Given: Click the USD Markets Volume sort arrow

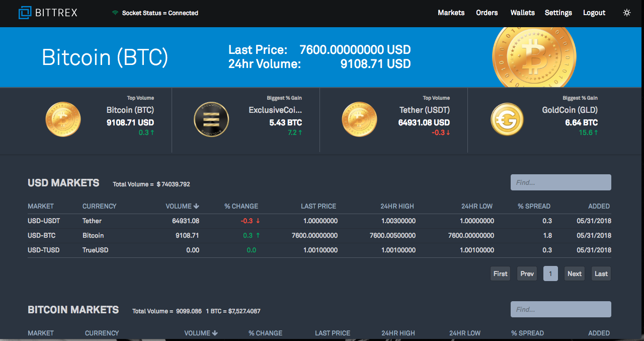Looking at the screenshot, I should (196, 206).
